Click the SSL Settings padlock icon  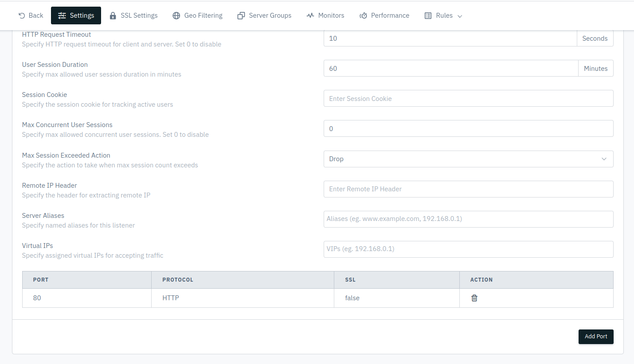[x=113, y=15]
